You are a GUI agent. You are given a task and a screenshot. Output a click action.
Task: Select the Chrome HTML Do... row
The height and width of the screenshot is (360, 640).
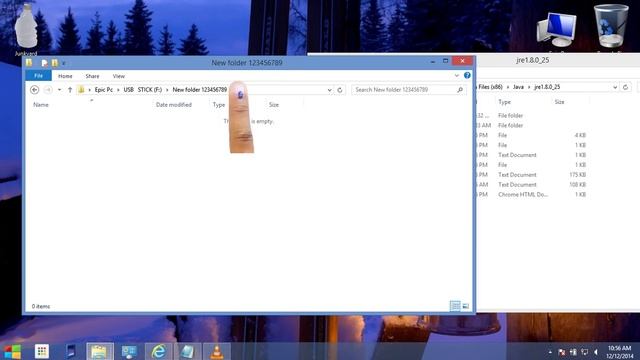[x=532, y=195]
